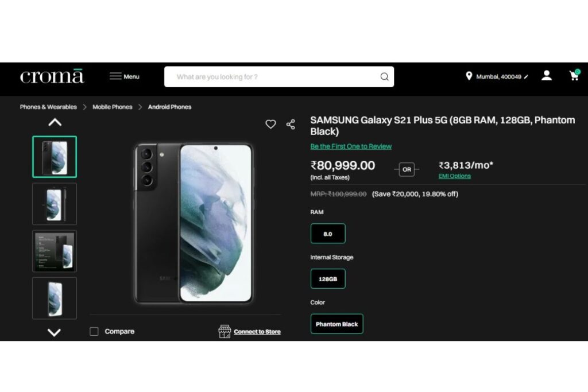
Task: Show previous thumbnails with the up chevron
Action: [55, 123]
